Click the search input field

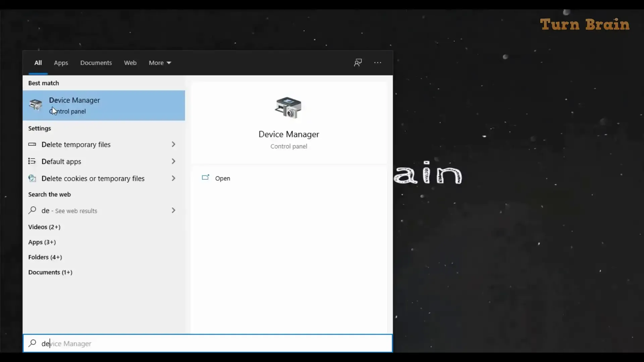coord(208,344)
